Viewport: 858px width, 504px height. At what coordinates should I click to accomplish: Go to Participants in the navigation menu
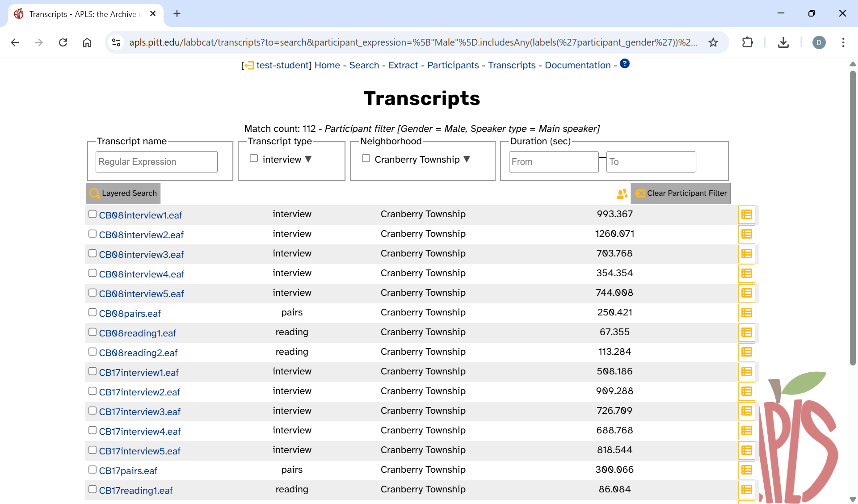pyautogui.click(x=453, y=65)
